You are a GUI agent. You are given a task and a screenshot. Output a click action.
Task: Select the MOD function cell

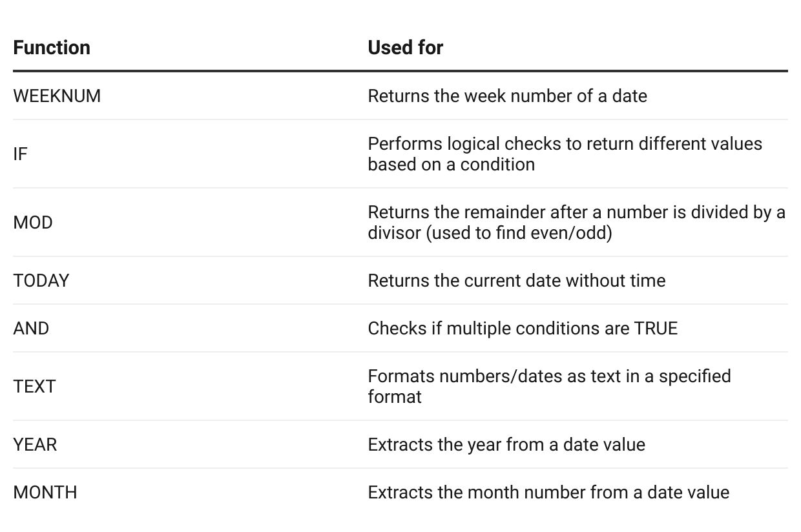coord(33,223)
